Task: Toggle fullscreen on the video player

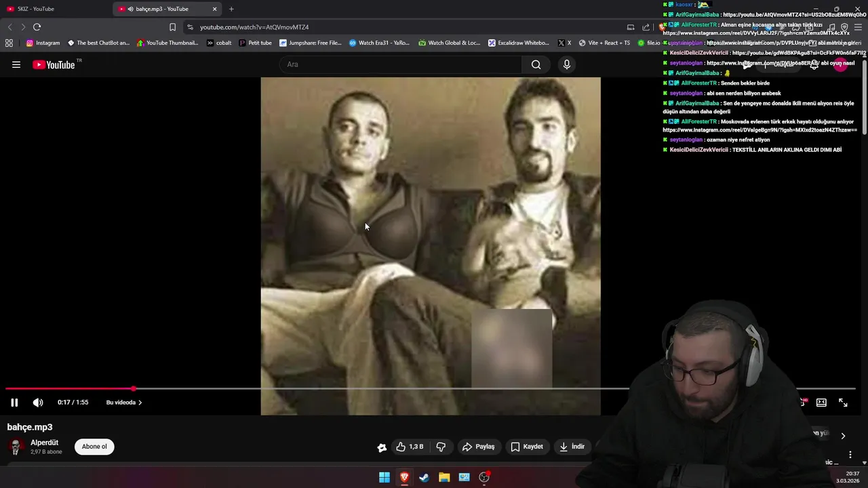Action: coord(843,403)
